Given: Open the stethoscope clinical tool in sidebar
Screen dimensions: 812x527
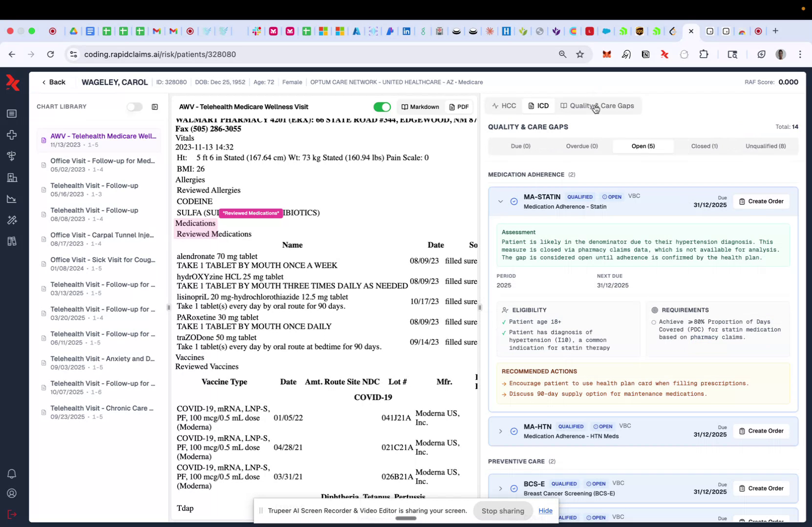Looking at the screenshot, I should click(12, 156).
